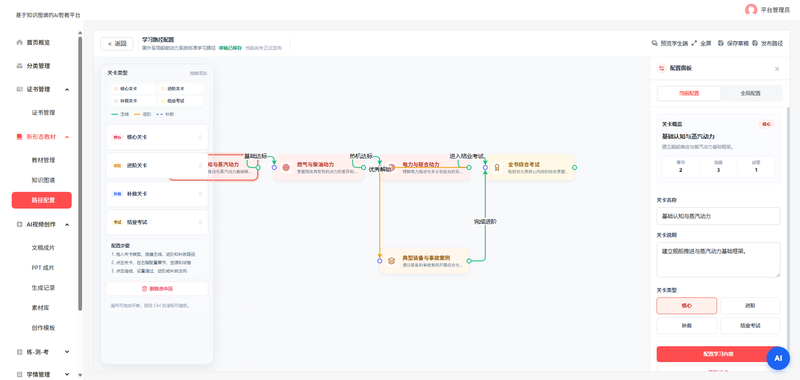The image size is (800, 380).
Task: Open the blue AI assistant bubble
Action: point(778,358)
